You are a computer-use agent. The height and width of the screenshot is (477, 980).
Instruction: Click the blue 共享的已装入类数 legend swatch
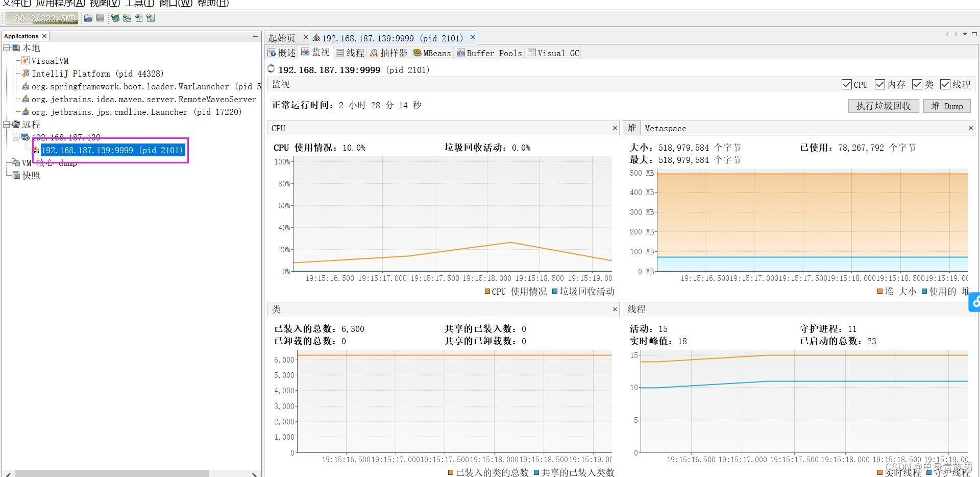pyautogui.click(x=536, y=472)
